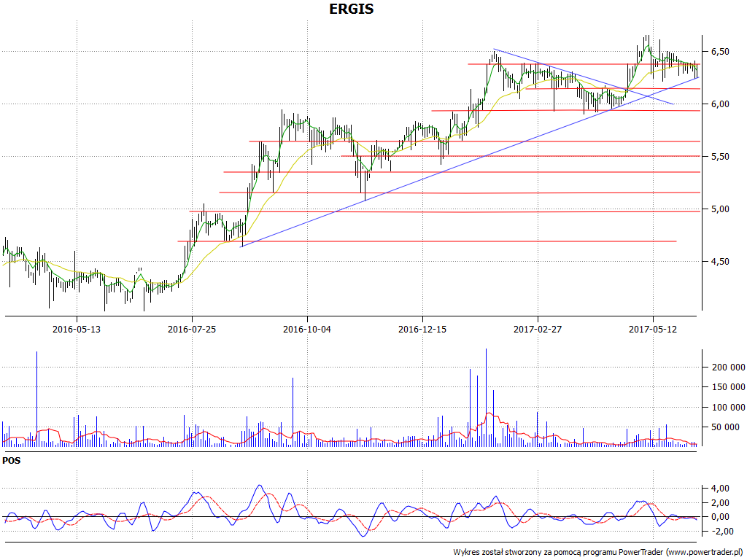Click the POS indicator label
747x560 pixels.
12,461
